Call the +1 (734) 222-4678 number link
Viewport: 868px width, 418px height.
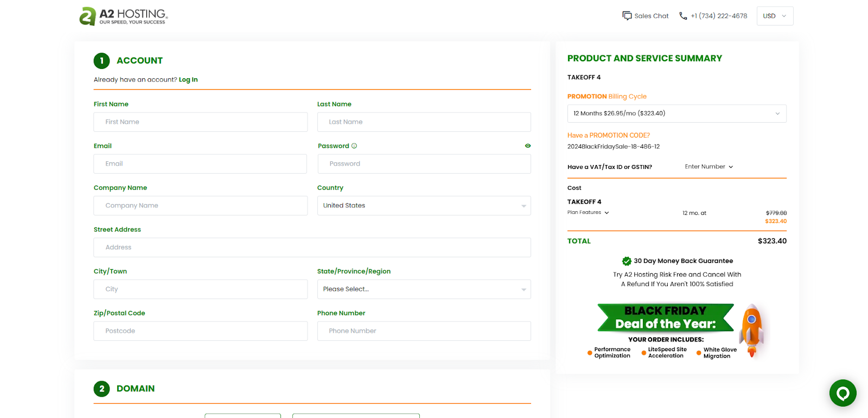click(719, 16)
